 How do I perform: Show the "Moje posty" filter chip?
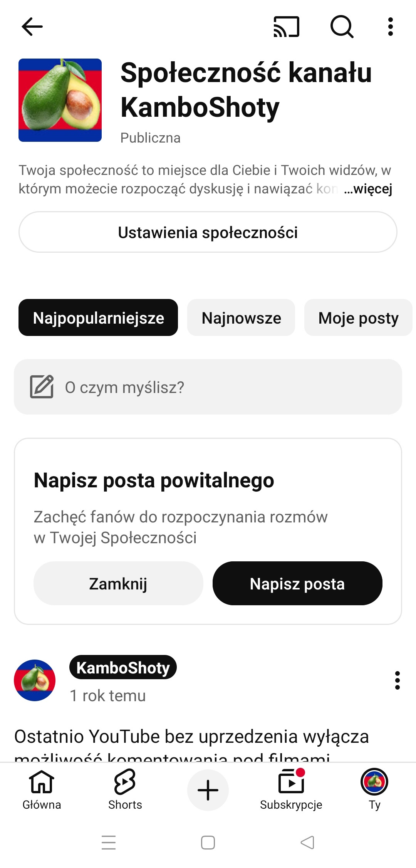(x=358, y=318)
